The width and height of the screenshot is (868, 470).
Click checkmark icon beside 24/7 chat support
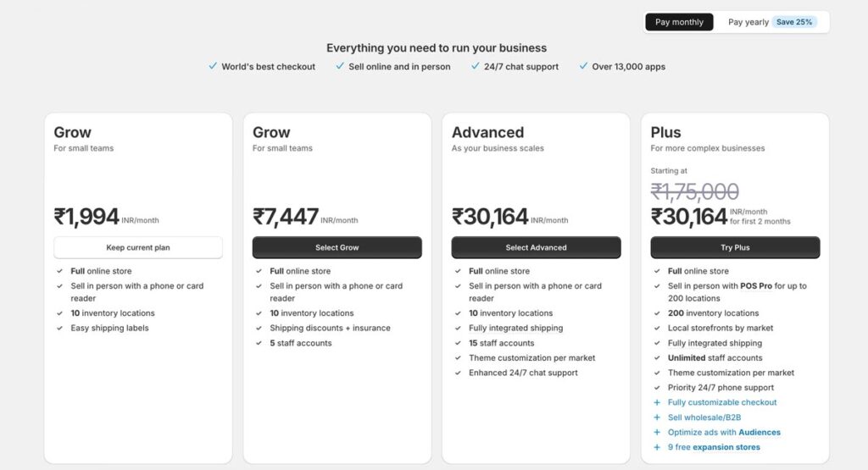coord(476,66)
